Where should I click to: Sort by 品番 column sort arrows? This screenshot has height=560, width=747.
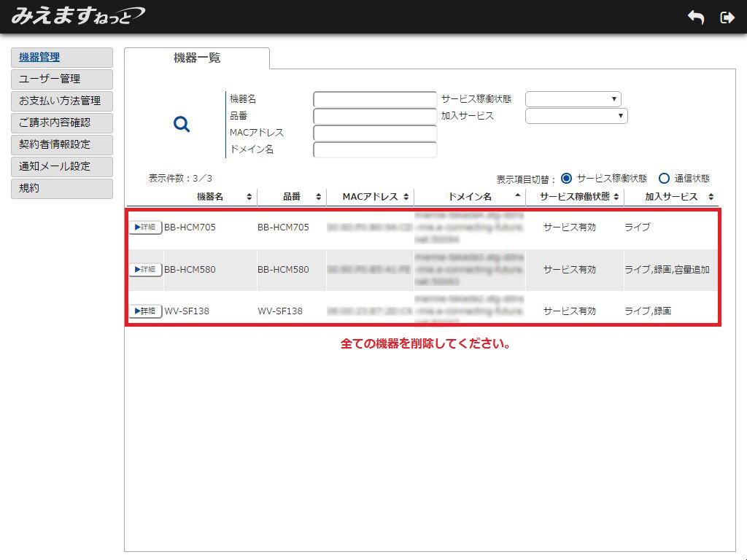[x=318, y=197]
